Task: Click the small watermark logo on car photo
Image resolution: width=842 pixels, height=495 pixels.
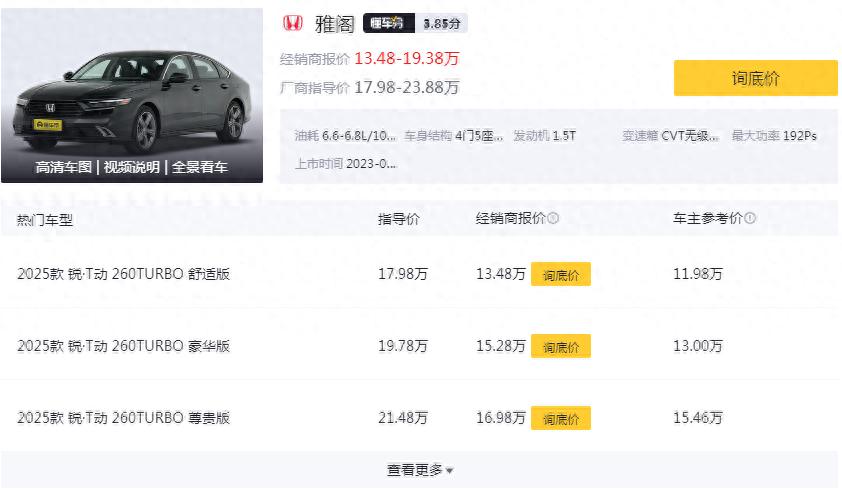Action: pyautogui.click(x=47, y=125)
